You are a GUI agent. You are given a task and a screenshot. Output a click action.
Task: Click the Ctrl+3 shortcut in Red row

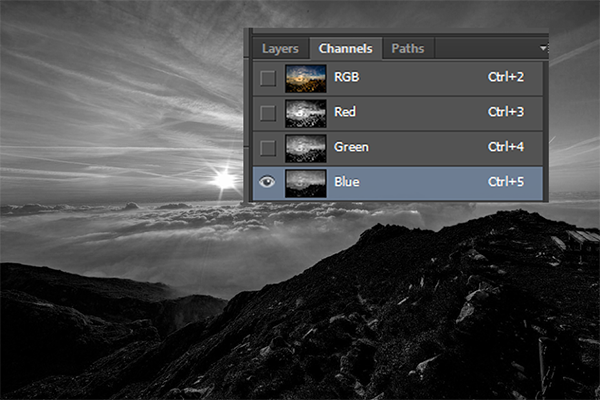click(507, 113)
